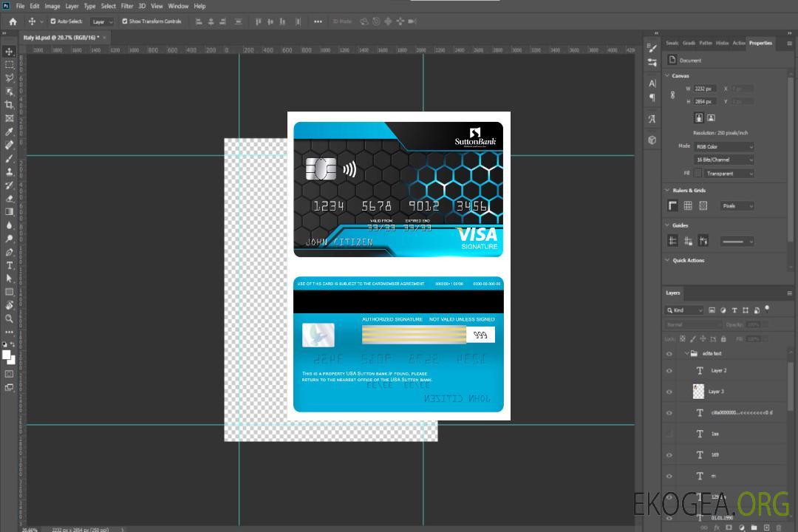Click the Home icon in options bar
Viewport: 798px width, 532px height.
[13, 21]
